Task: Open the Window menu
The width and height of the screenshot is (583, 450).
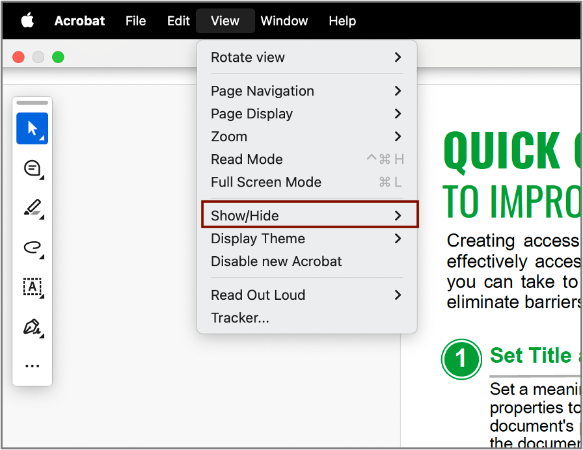Action: pos(284,21)
